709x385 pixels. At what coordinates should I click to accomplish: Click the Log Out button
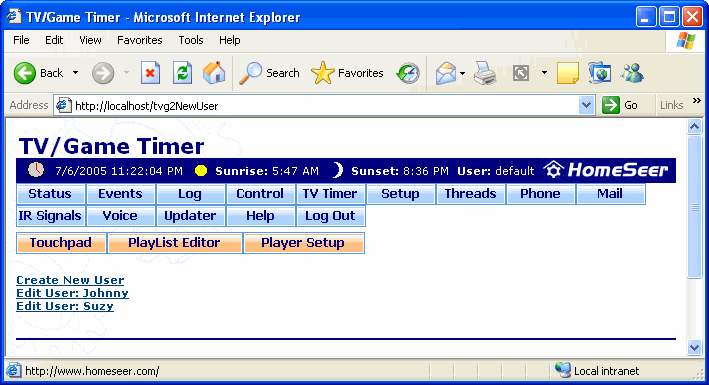(330, 216)
